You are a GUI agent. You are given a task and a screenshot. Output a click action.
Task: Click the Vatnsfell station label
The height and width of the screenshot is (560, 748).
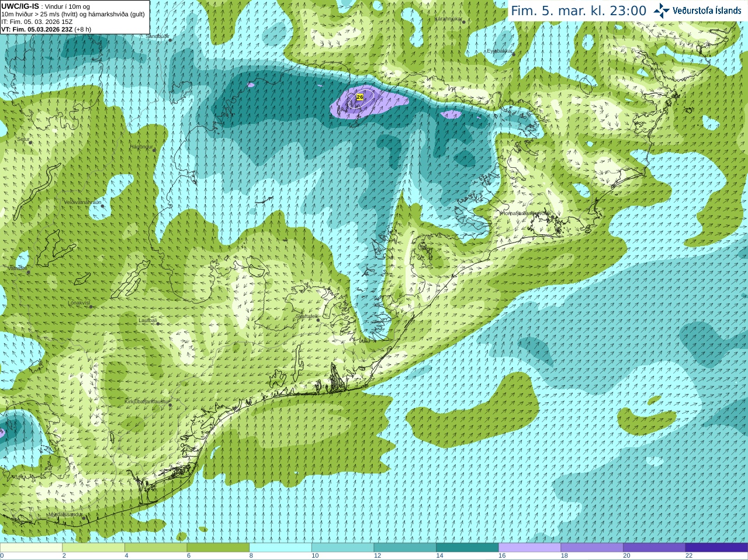pyautogui.click(x=18, y=268)
